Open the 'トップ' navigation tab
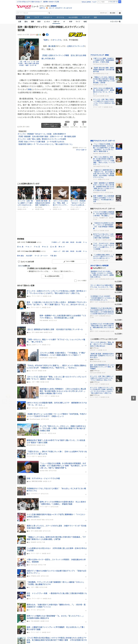The height and width of the screenshot is (644, 138). pyautogui.click(x=20, y=17)
